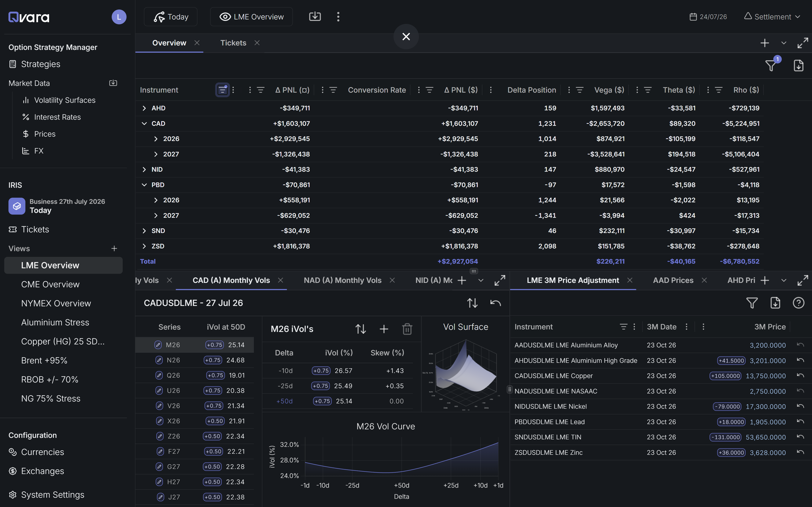
Task: Expand PBD 2027 sub-row
Action: (156, 215)
